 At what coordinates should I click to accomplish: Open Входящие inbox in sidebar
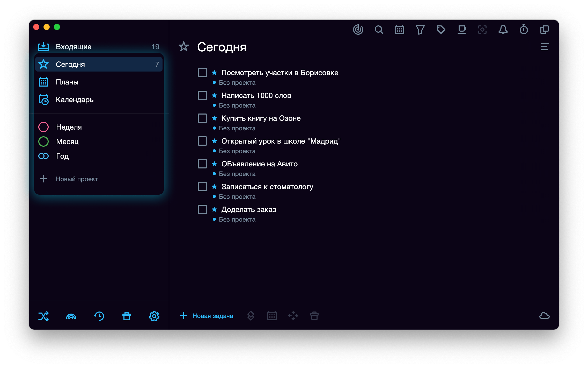[x=99, y=47]
